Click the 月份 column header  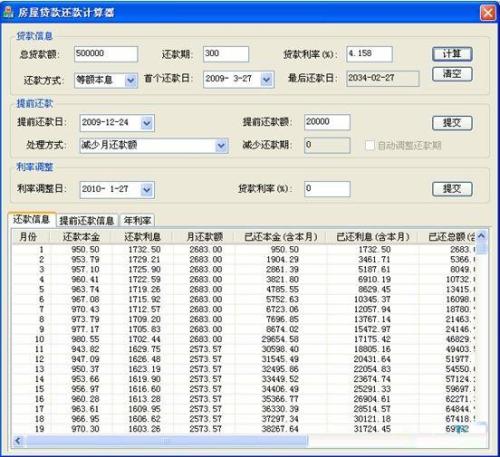point(30,237)
